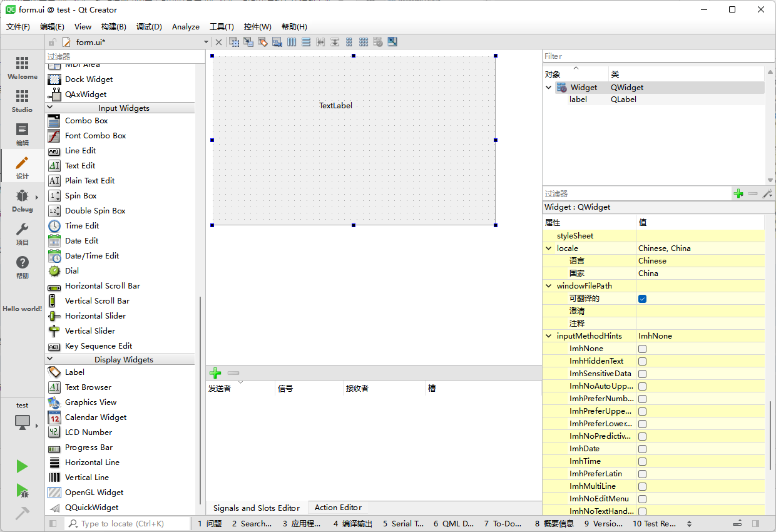Viewport: 776px width, 532px height.
Task: Switch to the Action Editor tab
Action: [338, 508]
